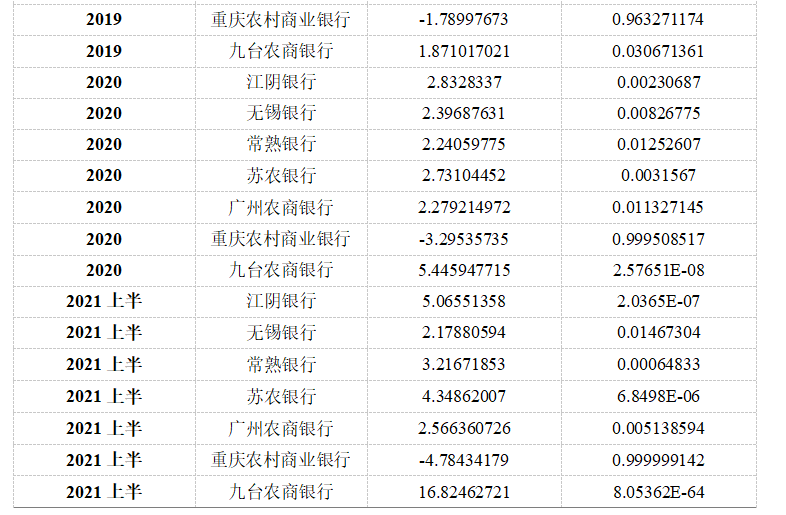Viewport: 786px width, 515px height.
Task: Click 2021 上半 beside 无锡银行
Action: coord(104,332)
